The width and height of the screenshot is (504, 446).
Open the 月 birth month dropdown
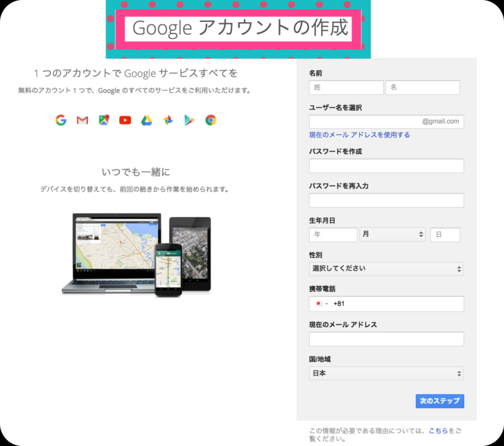click(392, 235)
